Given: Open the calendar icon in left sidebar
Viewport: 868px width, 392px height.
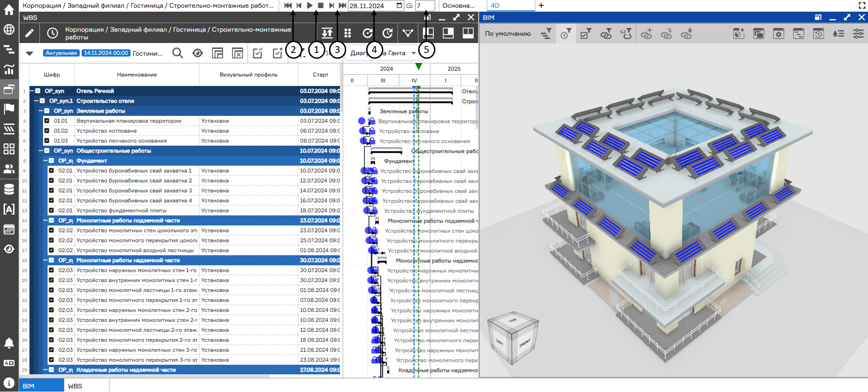Looking at the screenshot, I should (9, 229).
